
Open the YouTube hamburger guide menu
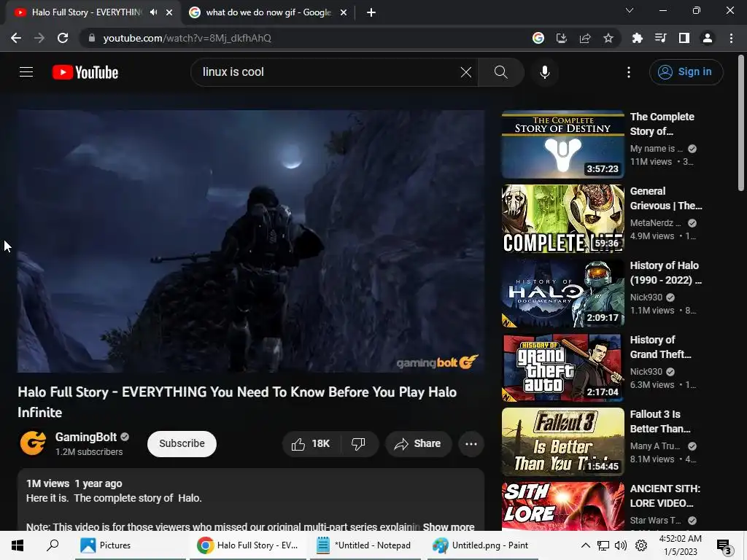pos(26,72)
